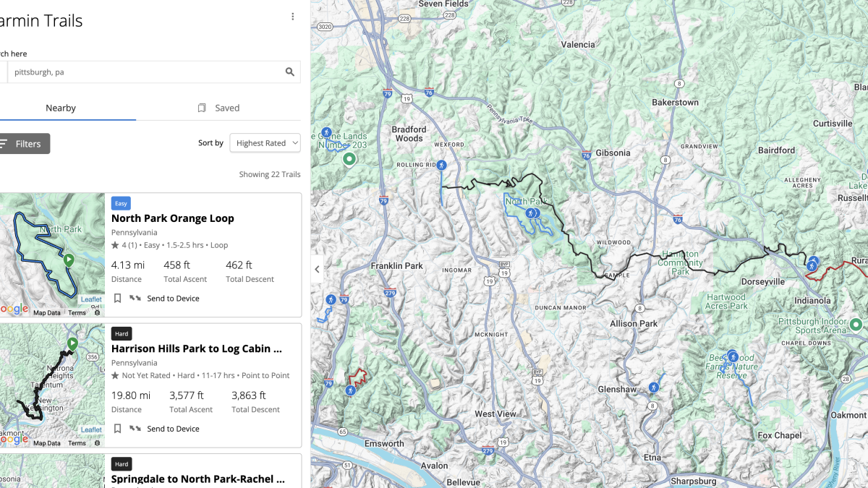Click the 462 ft total descent value
Screen dimensions: 868x488
(x=239, y=265)
